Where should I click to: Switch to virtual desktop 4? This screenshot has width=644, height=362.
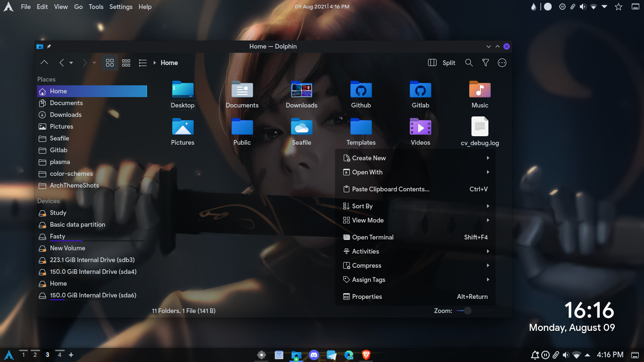point(59,354)
